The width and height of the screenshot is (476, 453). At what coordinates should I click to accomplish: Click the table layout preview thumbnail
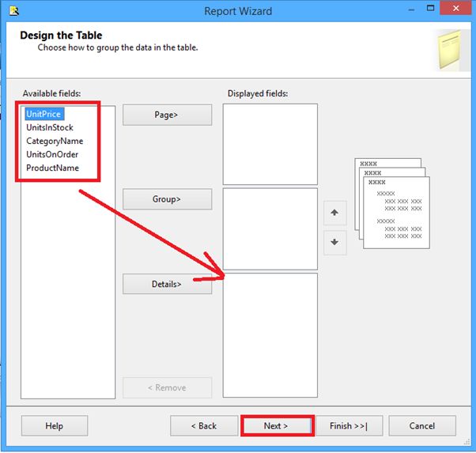[x=392, y=203]
